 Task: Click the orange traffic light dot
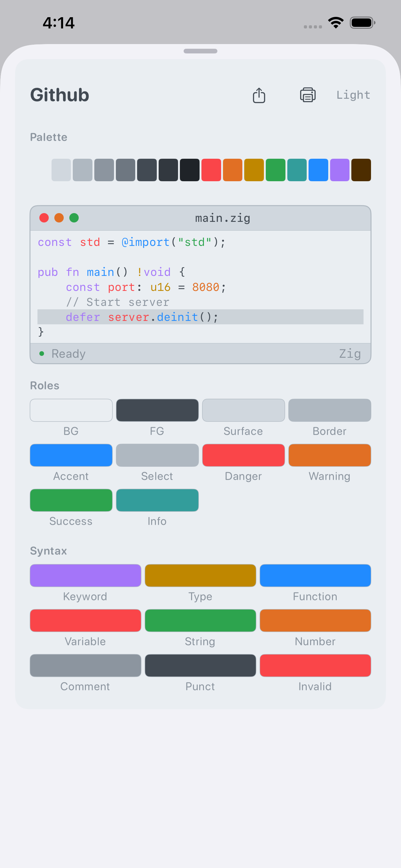pyautogui.click(x=59, y=218)
